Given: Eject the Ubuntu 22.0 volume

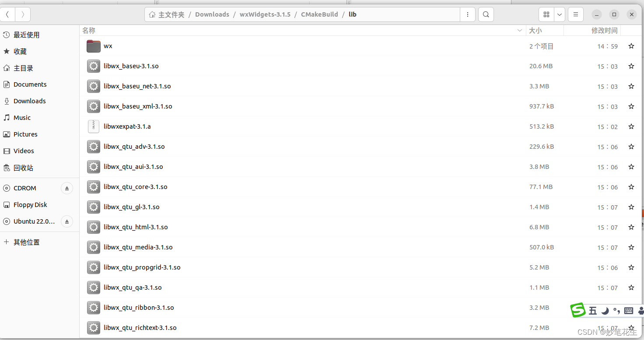Looking at the screenshot, I should coord(66,221).
